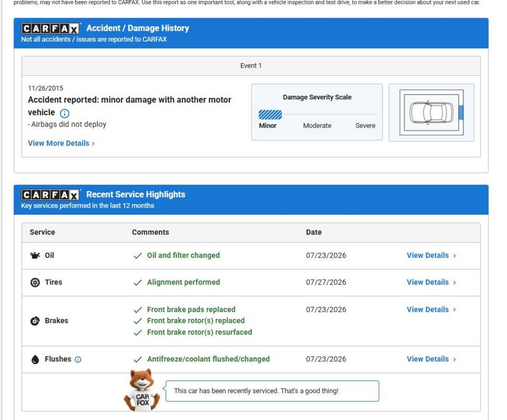Open View Details for Brakes service

[x=431, y=310]
